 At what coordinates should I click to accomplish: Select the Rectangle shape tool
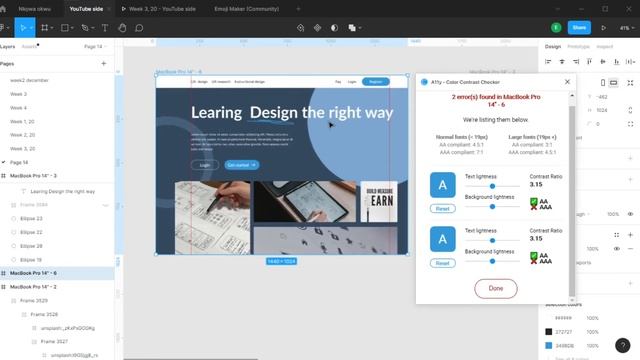pyautogui.click(x=64, y=28)
